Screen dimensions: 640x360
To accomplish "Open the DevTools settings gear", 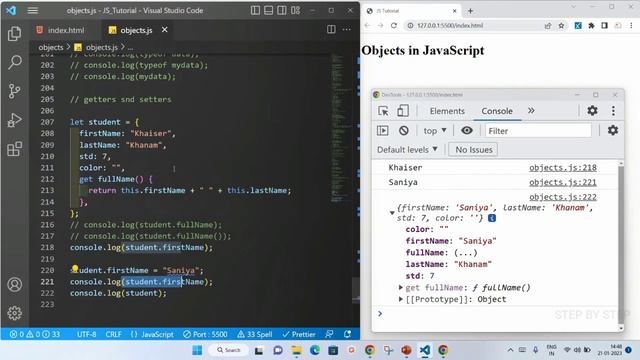I will 592,110.
